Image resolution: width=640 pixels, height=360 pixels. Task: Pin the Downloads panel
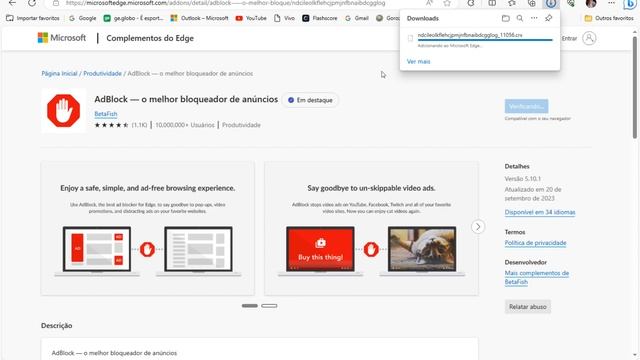click(549, 18)
